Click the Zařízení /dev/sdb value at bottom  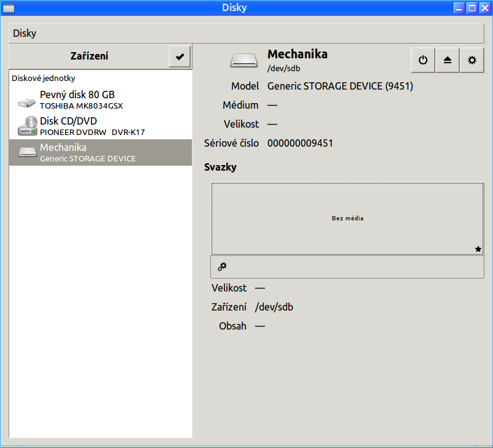[x=274, y=307]
